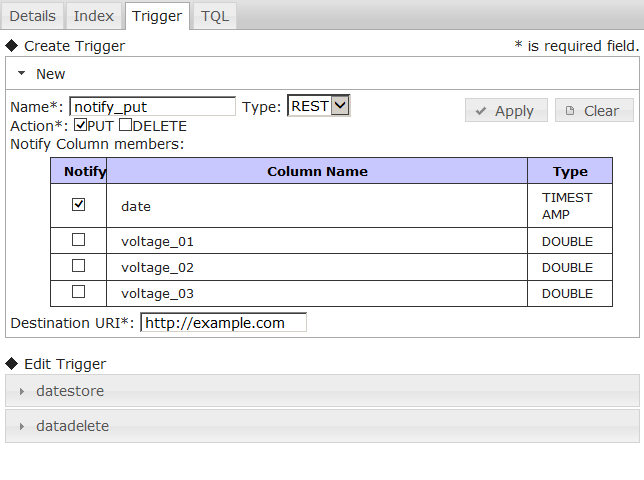Viewport: 644px width, 480px height.
Task: Click the Destination URI input field
Action: click(x=223, y=323)
